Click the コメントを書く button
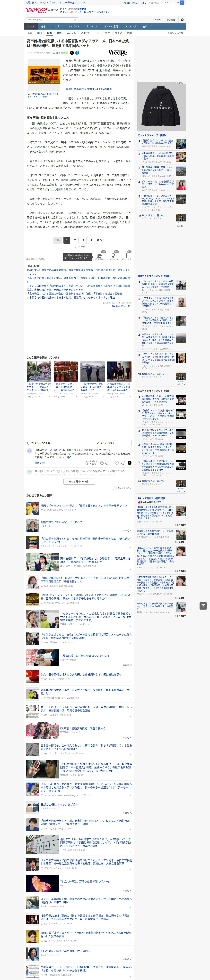The height and width of the screenshot is (980, 210). 105,443
